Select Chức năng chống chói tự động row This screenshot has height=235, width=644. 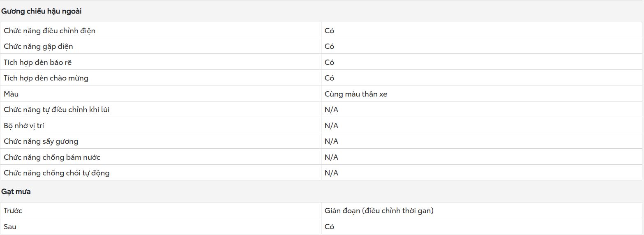(321, 173)
